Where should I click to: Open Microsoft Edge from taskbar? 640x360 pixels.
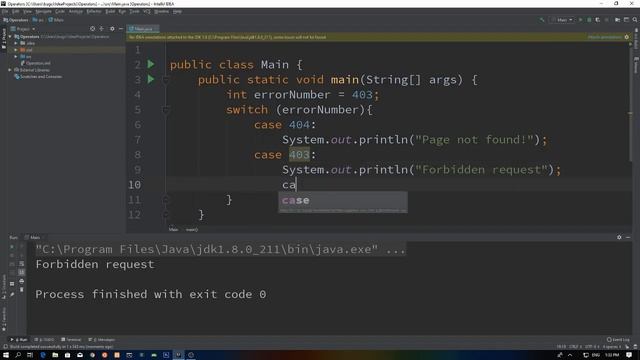43,355
